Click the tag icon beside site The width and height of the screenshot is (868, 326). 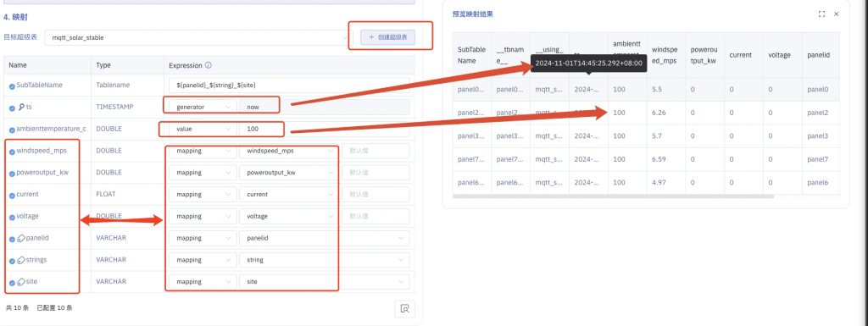click(x=20, y=282)
